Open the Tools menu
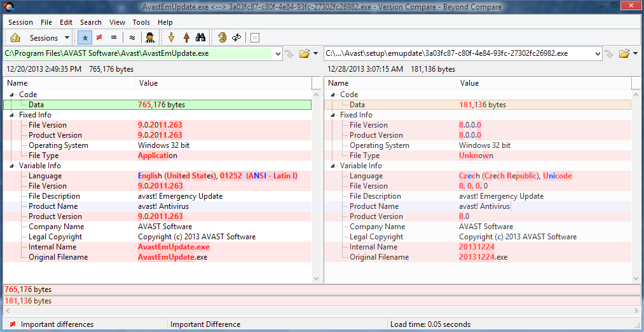 (x=141, y=22)
